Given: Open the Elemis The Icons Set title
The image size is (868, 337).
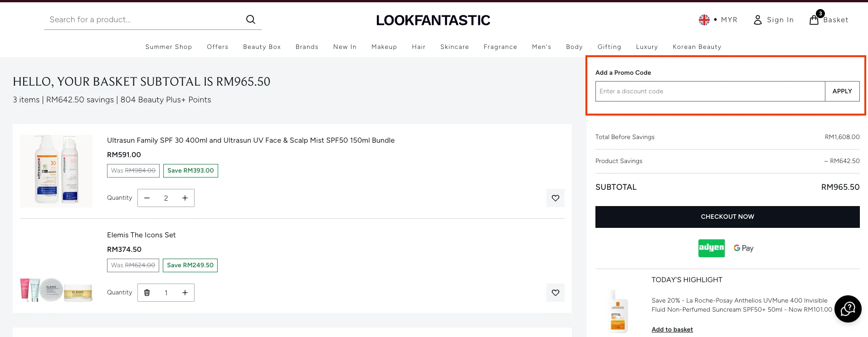Looking at the screenshot, I should tap(141, 235).
